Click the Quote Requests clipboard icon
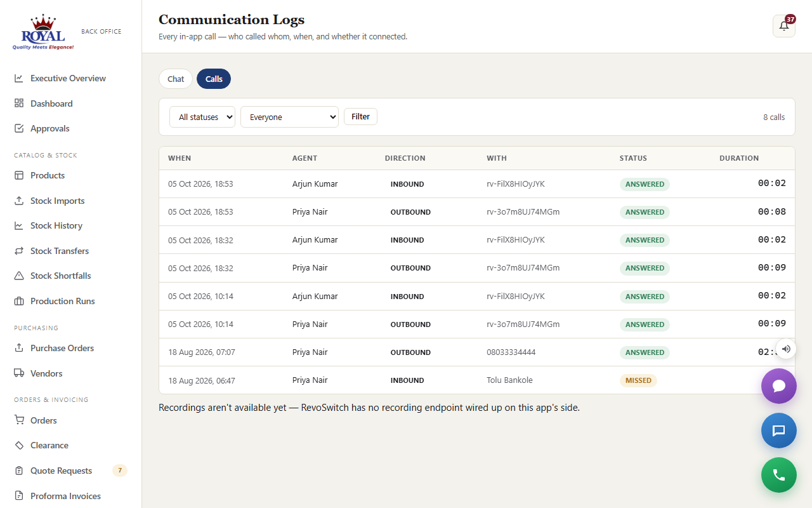 (19, 471)
